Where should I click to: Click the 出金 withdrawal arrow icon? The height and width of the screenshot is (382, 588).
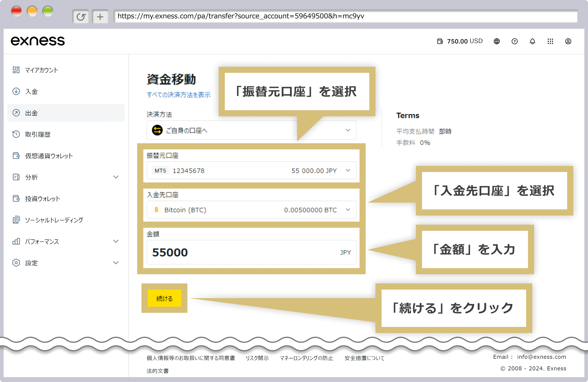pyautogui.click(x=16, y=113)
